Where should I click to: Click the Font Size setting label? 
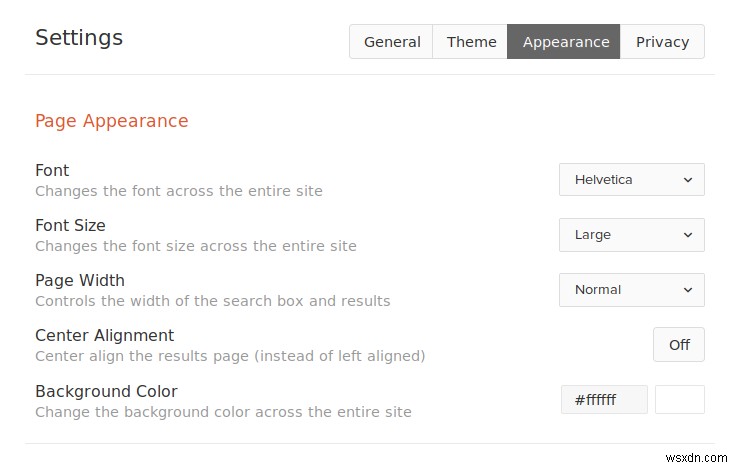[x=70, y=226]
